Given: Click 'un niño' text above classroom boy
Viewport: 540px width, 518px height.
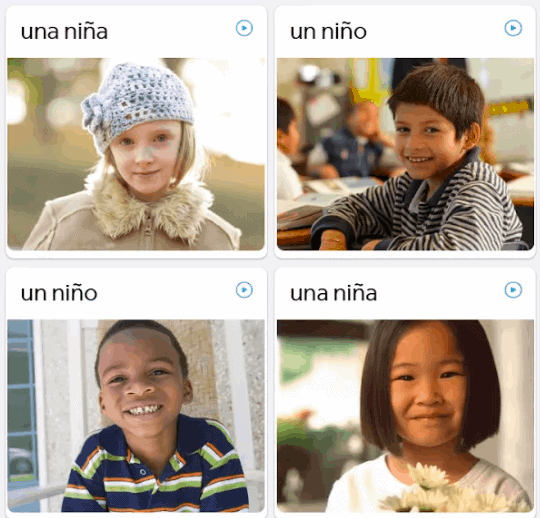Looking at the screenshot, I should click(328, 32).
